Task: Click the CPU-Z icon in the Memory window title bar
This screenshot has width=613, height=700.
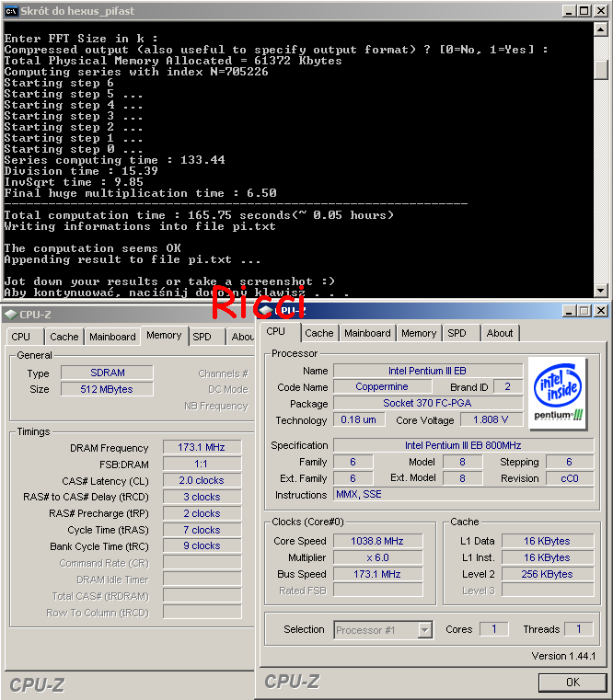Action: coord(11,315)
